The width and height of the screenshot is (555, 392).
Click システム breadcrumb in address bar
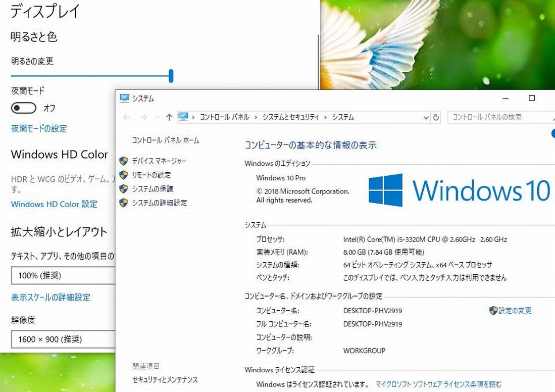(x=343, y=117)
